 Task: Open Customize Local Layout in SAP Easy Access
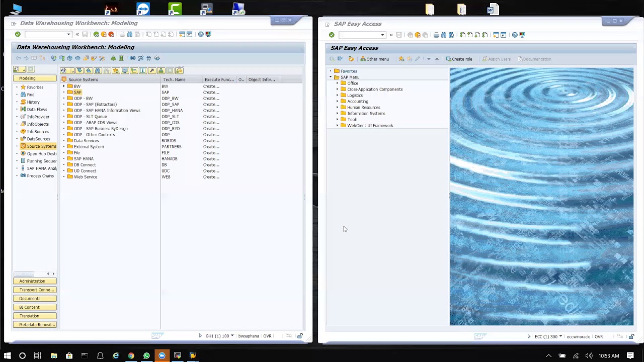point(522,35)
